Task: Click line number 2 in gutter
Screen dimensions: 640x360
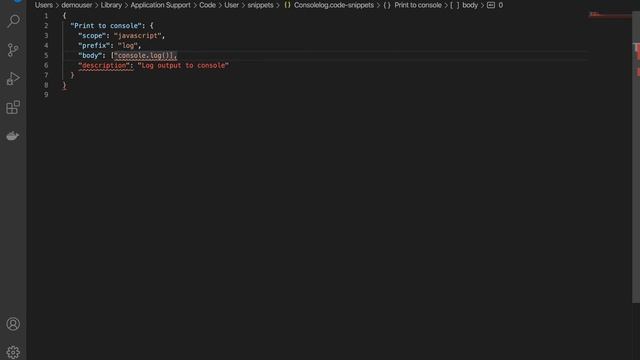Action: click(x=46, y=26)
